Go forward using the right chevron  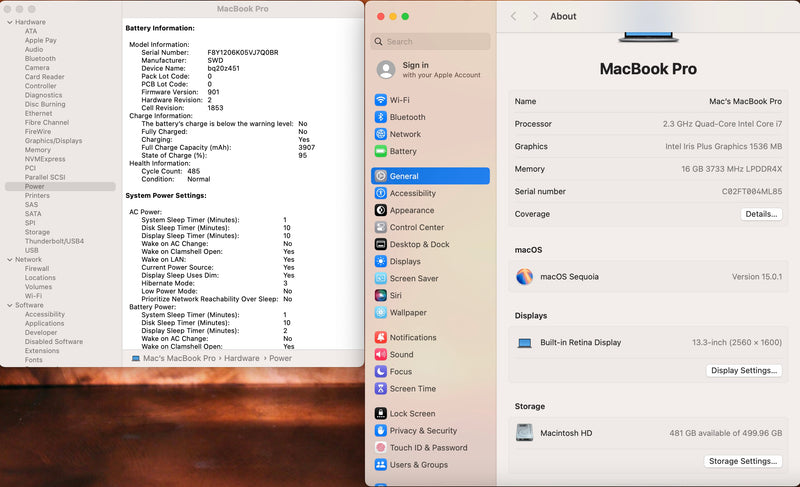[x=535, y=16]
